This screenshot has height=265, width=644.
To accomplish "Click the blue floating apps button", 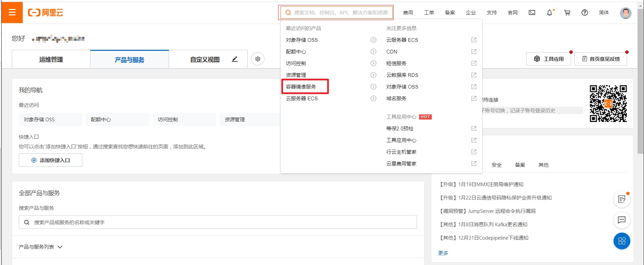I will point(622,241).
